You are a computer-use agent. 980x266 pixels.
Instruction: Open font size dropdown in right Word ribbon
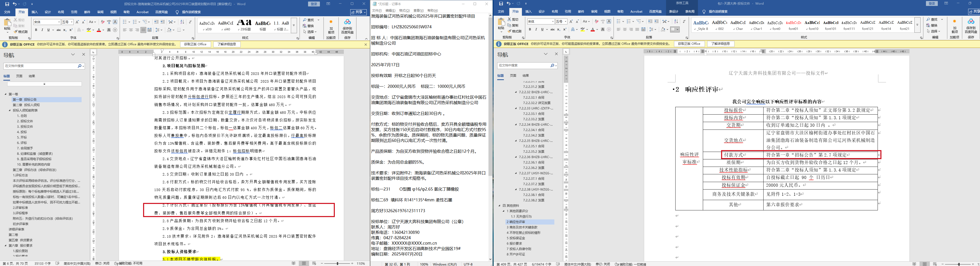(566, 21)
